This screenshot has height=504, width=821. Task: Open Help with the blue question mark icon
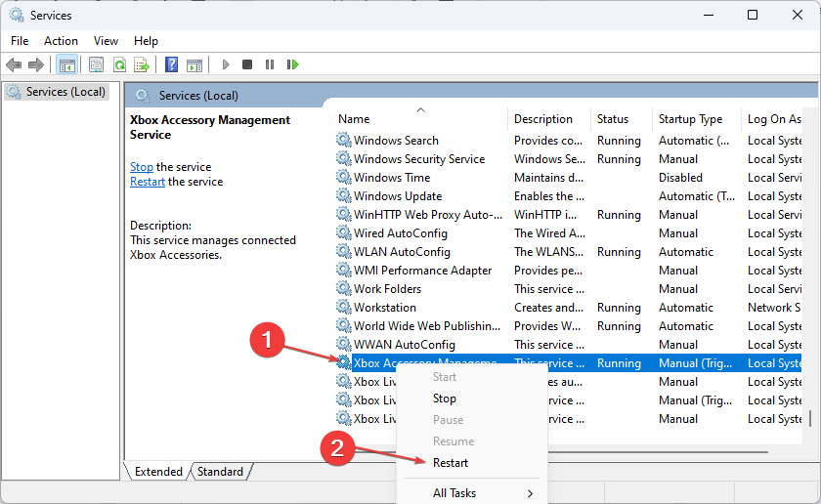(x=171, y=64)
